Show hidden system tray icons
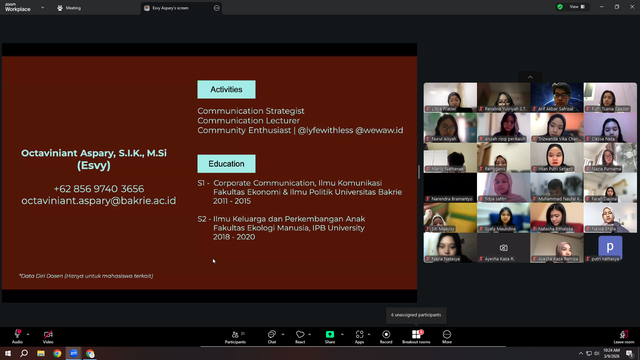This screenshot has width=640, height=360. (580, 353)
